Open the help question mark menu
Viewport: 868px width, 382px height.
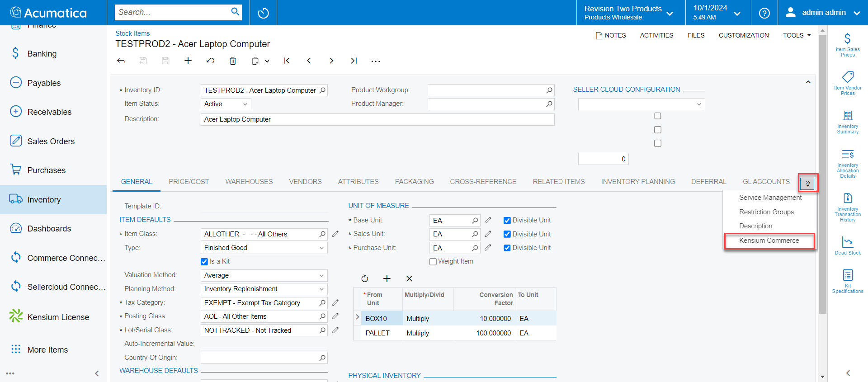coord(764,13)
